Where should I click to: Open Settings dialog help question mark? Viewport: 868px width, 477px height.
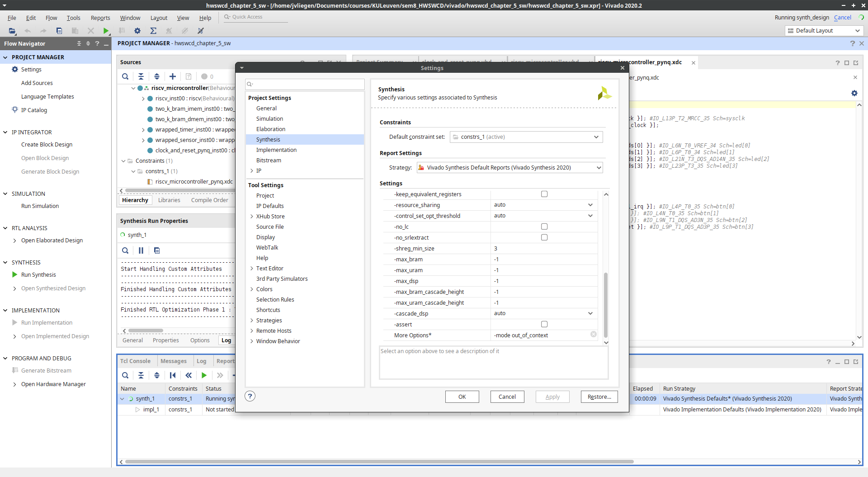pos(250,397)
